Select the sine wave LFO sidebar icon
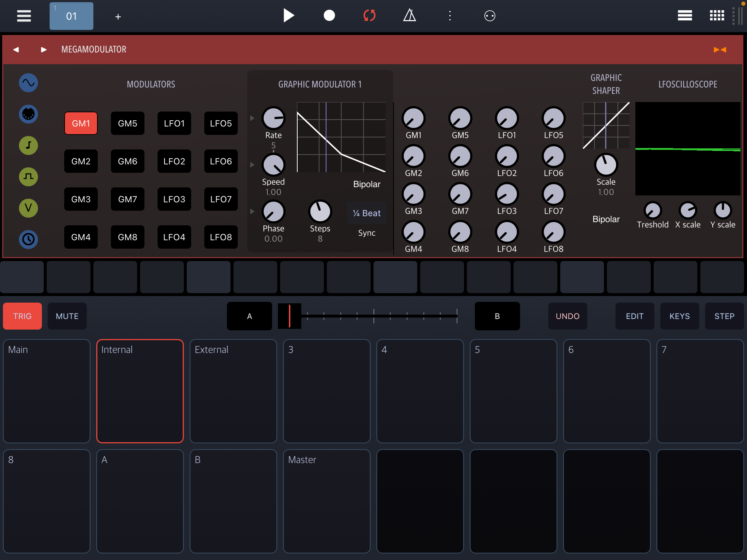 coord(28,83)
